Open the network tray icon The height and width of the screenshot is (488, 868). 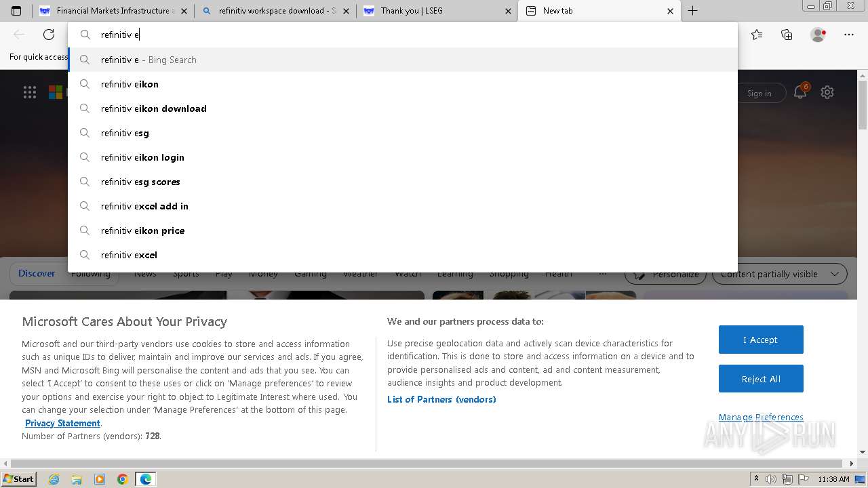coord(787,479)
